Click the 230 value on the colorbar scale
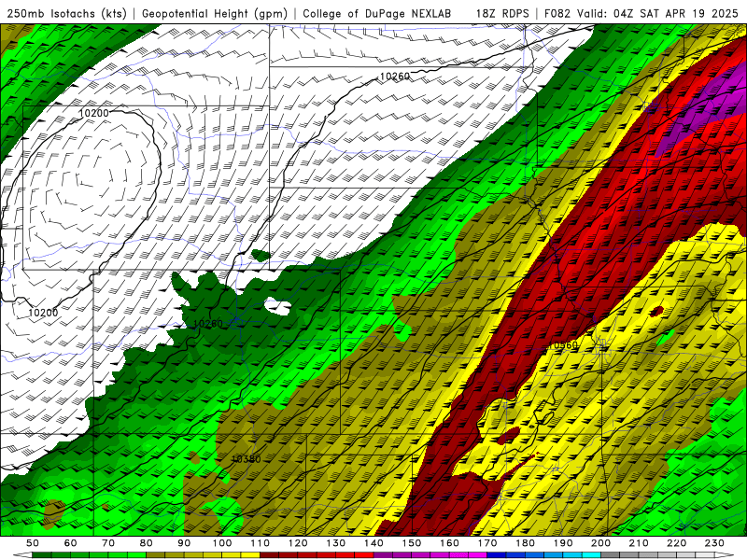Screen dimensions: 747x560 714,543
